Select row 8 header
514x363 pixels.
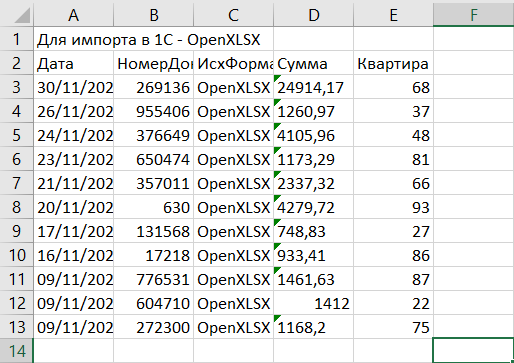[17, 207]
